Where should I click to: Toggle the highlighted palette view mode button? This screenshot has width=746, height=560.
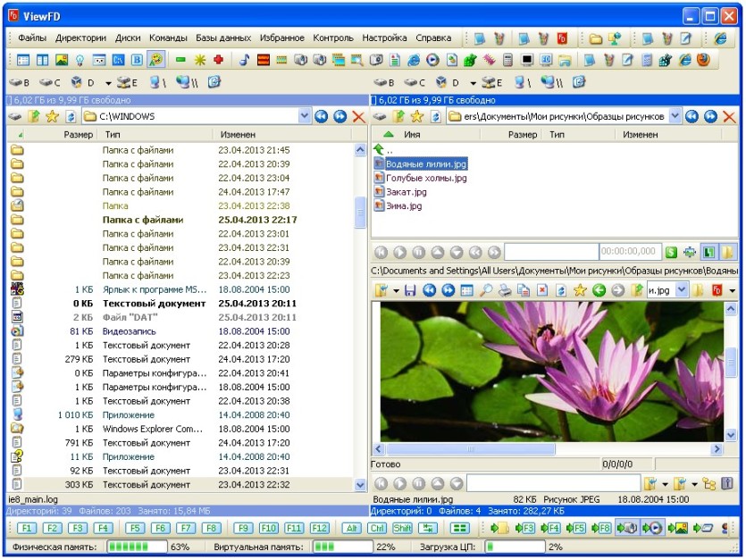point(156,60)
